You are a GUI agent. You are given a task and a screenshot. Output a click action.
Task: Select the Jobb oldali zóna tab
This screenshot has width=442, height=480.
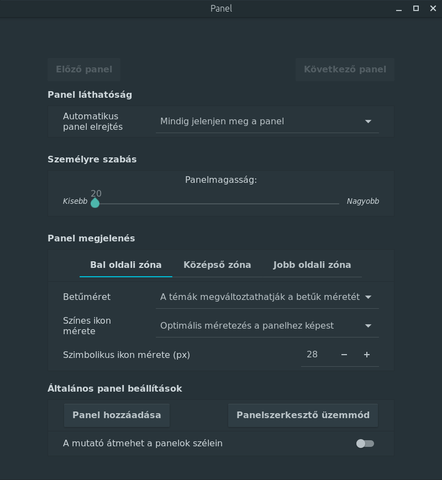tap(312, 265)
